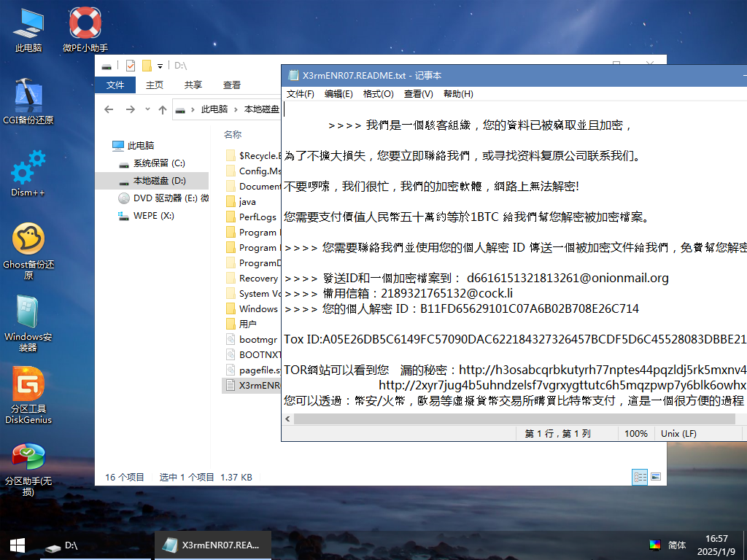
Task: Switch Explorer to large icons view
Action: tap(656, 477)
